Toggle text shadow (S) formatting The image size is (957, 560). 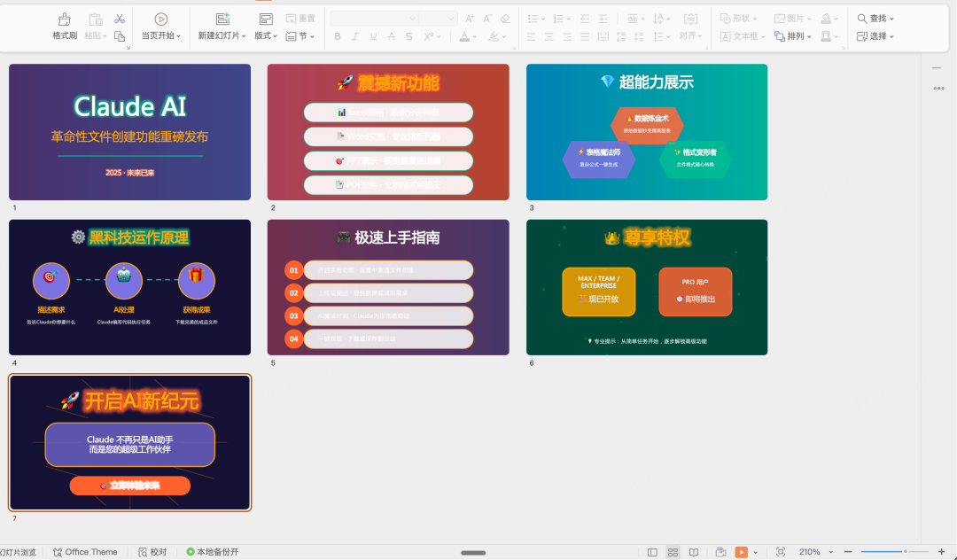(x=408, y=36)
